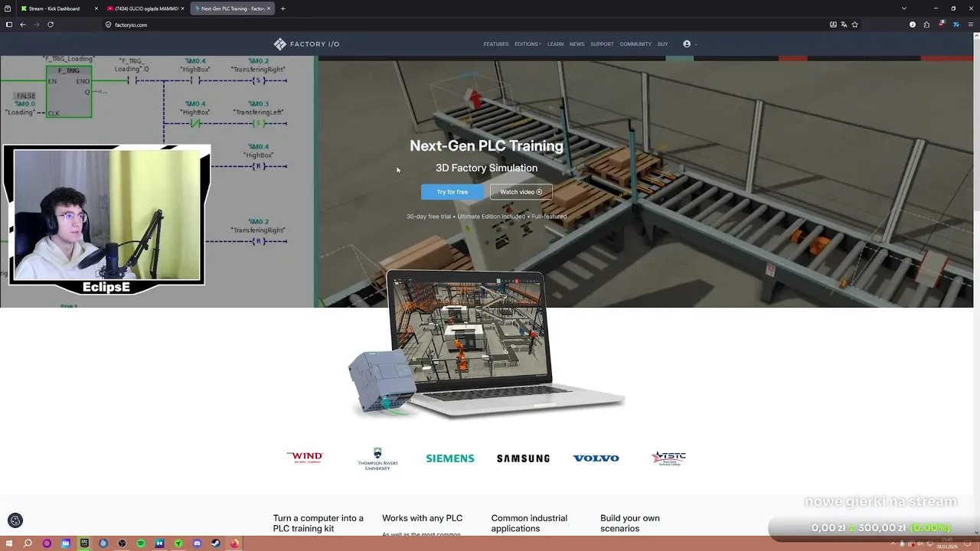Go back to the previous page

(23, 24)
